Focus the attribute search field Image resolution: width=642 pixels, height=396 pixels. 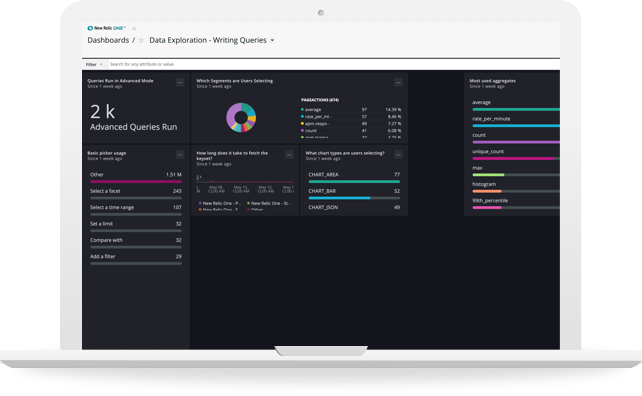(x=333, y=64)
